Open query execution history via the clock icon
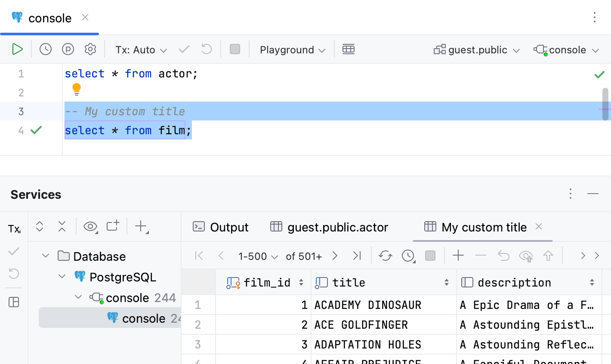This screenshot has height=364, width=611. [x=45, y=49]
